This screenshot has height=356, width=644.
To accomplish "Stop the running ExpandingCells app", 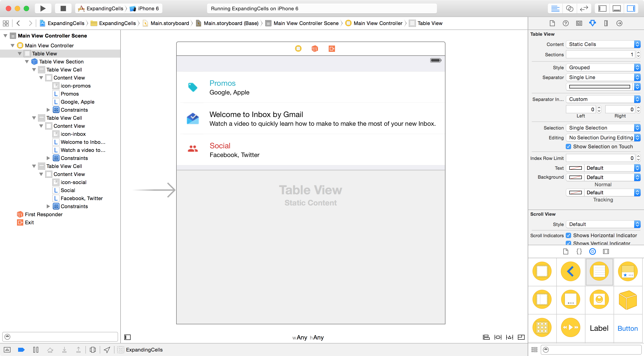I will [63, 8].
